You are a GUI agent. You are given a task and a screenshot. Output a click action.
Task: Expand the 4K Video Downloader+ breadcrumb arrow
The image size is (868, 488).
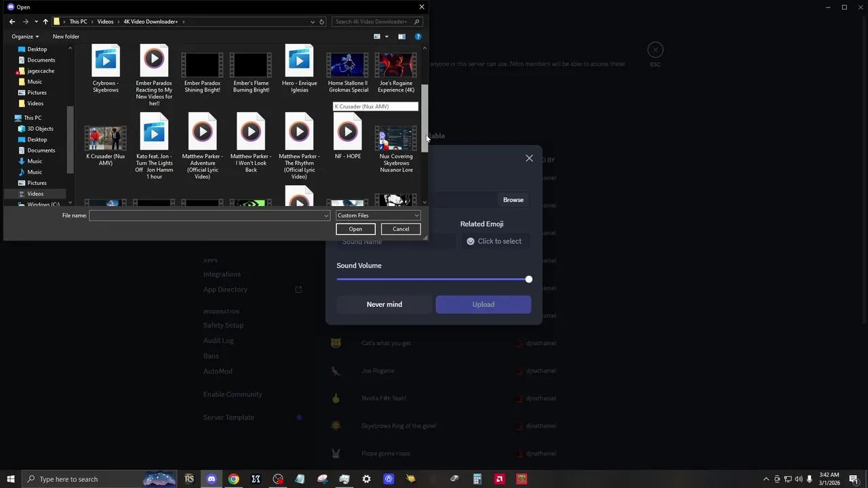[183, 22]
